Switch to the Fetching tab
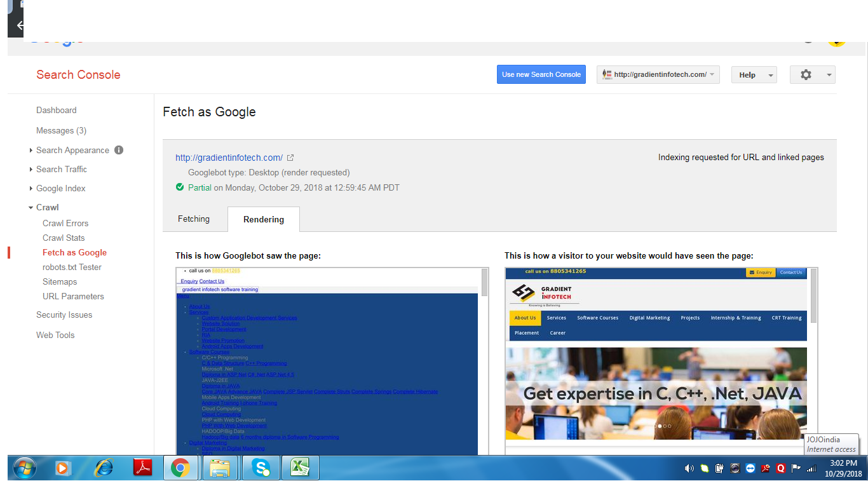 pos(194,219)
